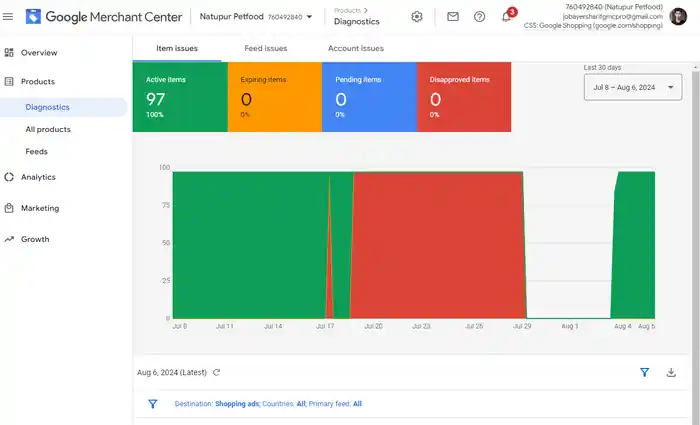Click the Shopping ads destination filter
Screen dimensions: 700x425
pyautogui.click(x=237, y=404)
